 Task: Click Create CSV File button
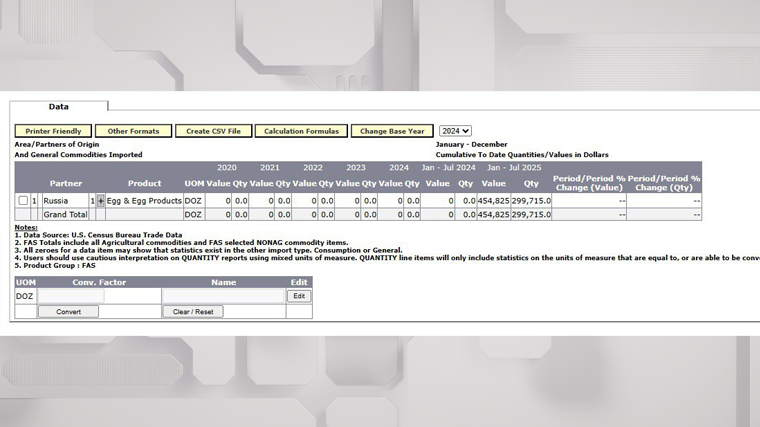click(213, 131)
